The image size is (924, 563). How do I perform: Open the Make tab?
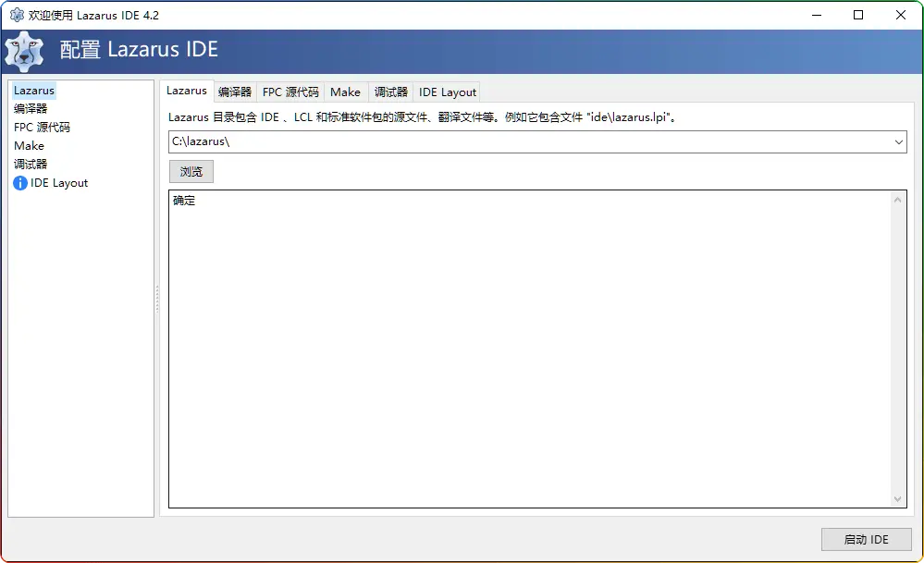pos(345,92)
